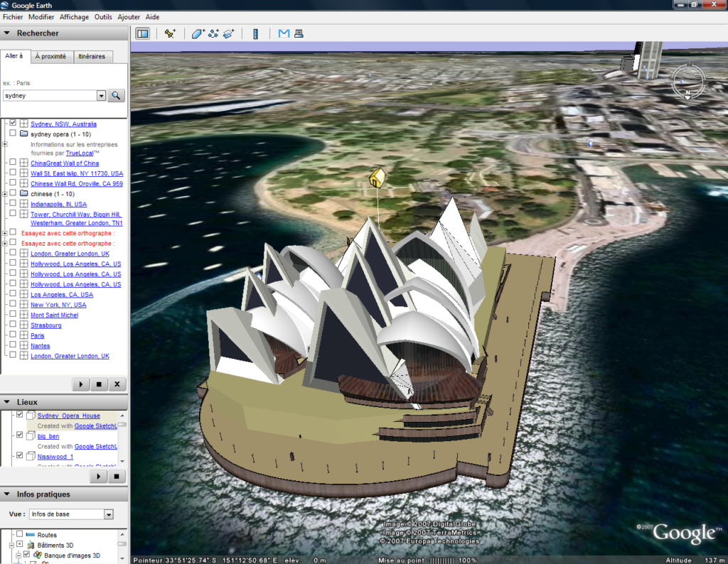Check the Mont Saint Michel checkbox
Image resolution: width=728 pixels, height=564 pixels.
click(13, 315)
